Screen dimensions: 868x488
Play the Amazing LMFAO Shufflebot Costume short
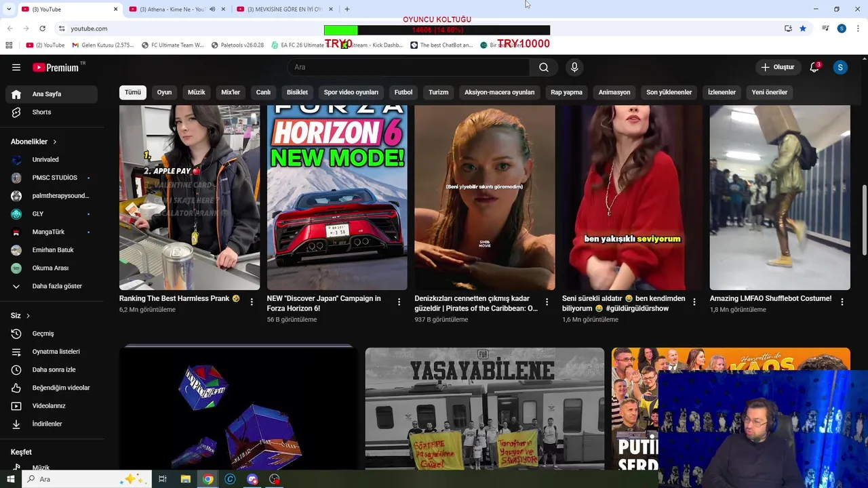click(x=780, y=197)
